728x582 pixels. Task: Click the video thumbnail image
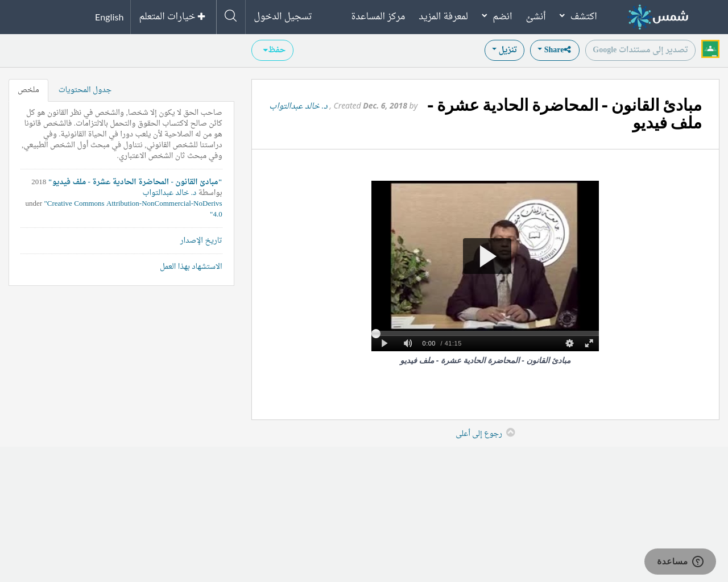485,256
